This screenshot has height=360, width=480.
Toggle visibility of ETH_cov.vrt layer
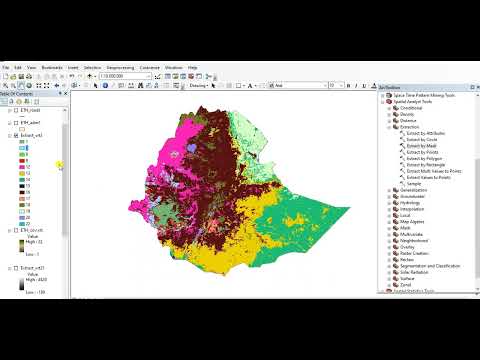pos(16,230)
